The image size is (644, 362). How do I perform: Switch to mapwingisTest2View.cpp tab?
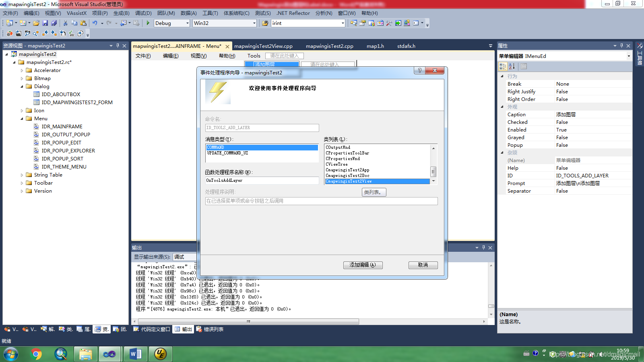[263, 46]
